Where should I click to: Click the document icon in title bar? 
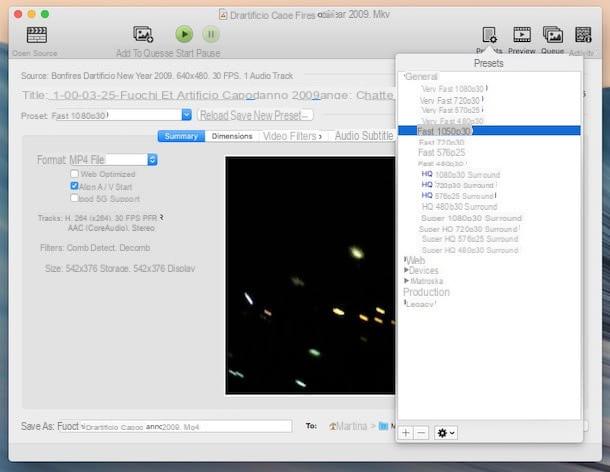pyautogui.click(x=223, y=15)
